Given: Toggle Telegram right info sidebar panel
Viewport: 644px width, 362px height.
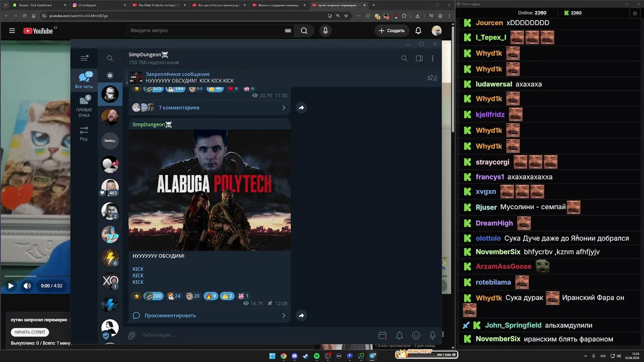Looking at the screenshot, I should coord(419,58).
